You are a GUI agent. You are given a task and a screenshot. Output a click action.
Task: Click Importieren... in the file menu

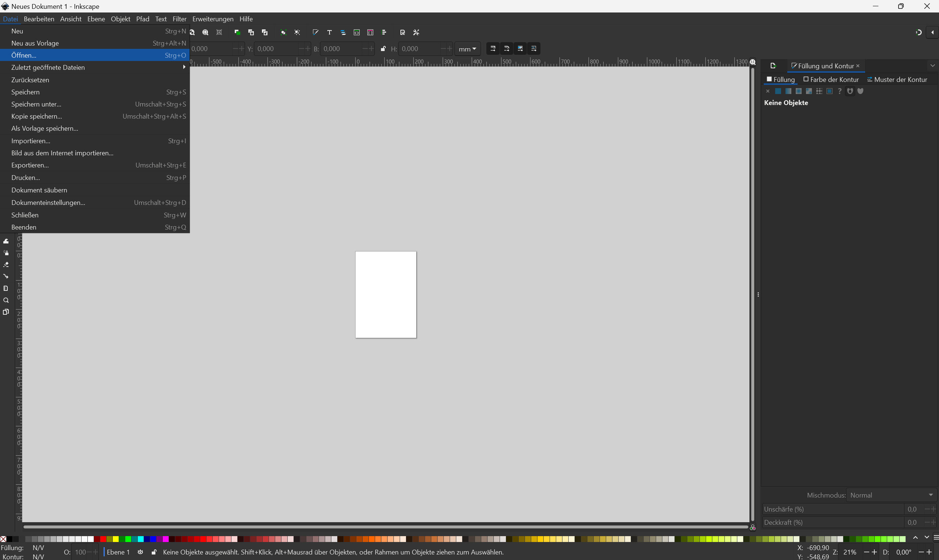click(30, 141)
